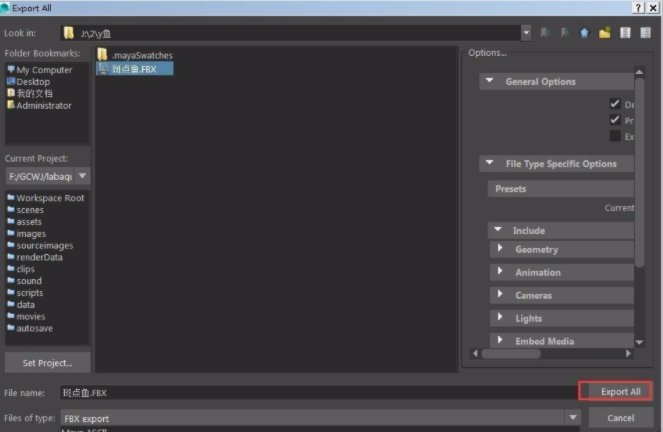Image resolution: width=663 pixels, height=432 pixels.
Task: Open the Files of type dropdown
Action: point(573,418)
